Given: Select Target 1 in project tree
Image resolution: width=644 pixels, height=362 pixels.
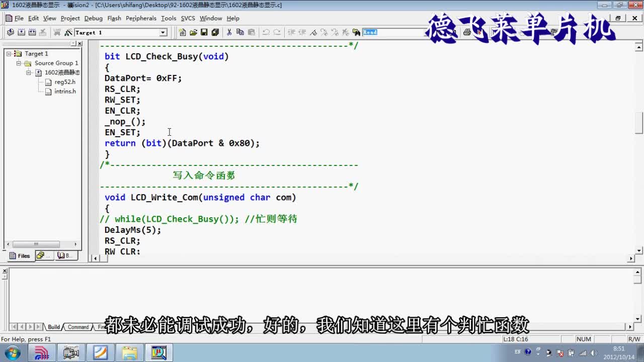Looking at the screenshot, I should tap(36, 53).
